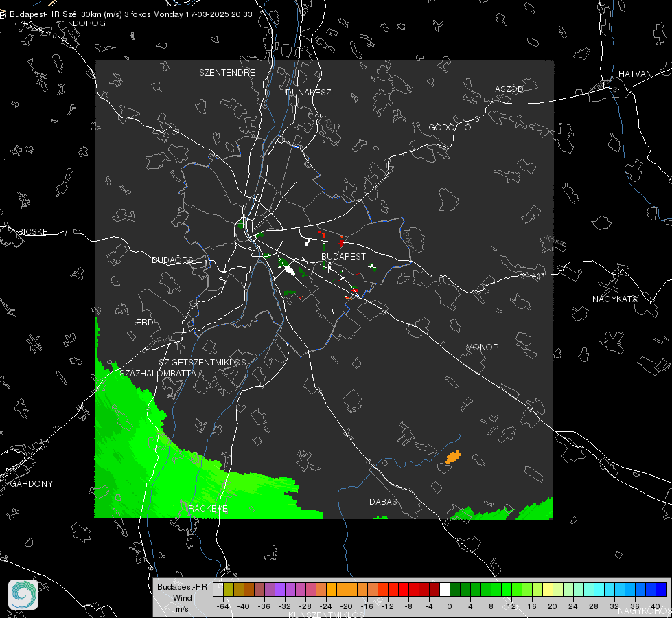The height and width of the screenshot is (618, 672).
Task: Click the 'MONOR' map label
Action: (x=483, y=347)
